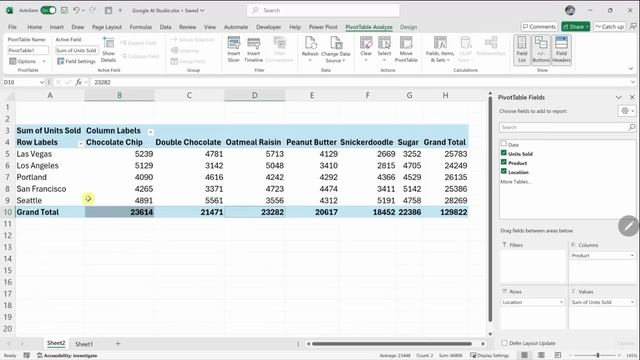The image size is (640, 360).
Task: Close the PivotTable Fields pane
Action: pyautogui.click(x=632, y=97)
